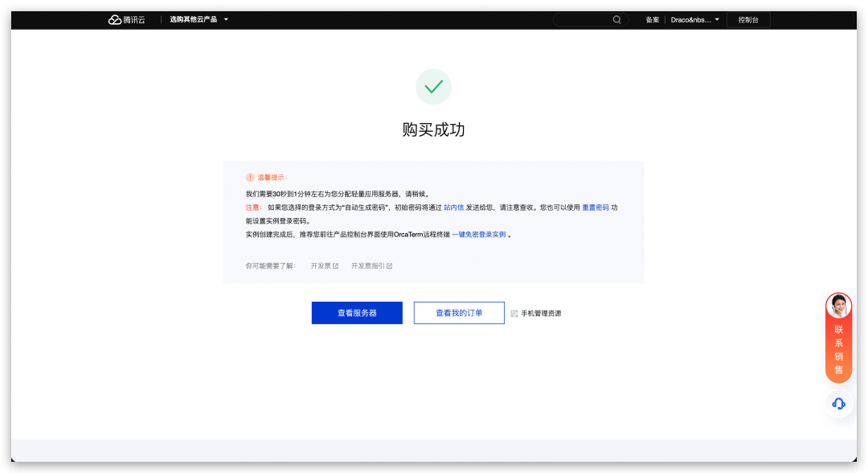Click the Tencent Cloud logo
This screenshot has width=868, height=473.
coord(126,19)
